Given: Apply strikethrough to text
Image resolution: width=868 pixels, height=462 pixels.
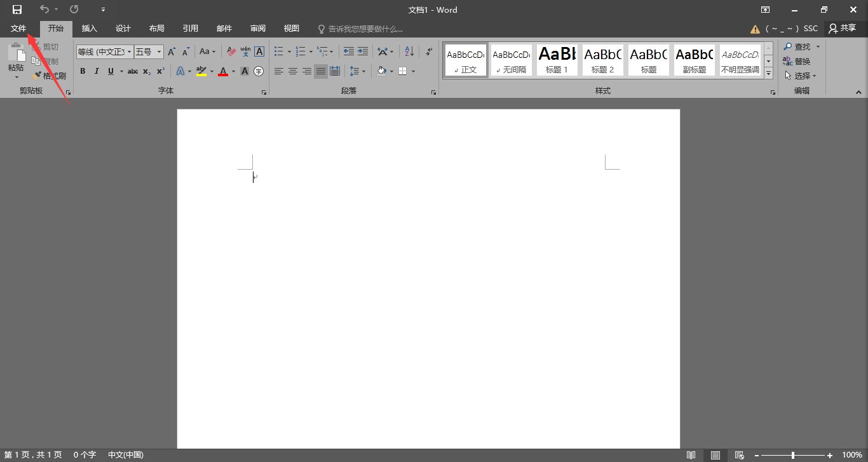Looking at the screenshot, I should [132, 71].
